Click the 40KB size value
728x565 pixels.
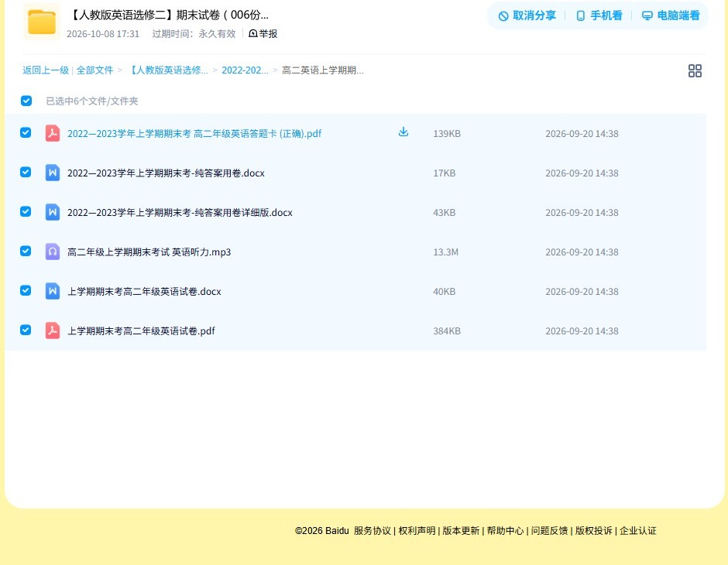[x=445, y=291]
